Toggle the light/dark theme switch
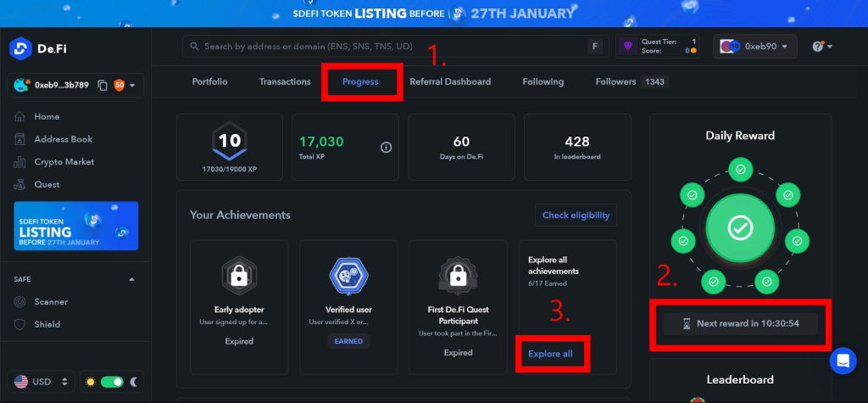This screenshot has height=403, width=868. [x=112, y=382]
